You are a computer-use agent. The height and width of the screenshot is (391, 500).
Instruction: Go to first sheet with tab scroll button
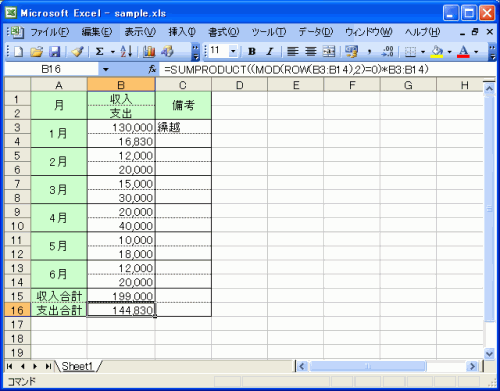pos(10,366)
